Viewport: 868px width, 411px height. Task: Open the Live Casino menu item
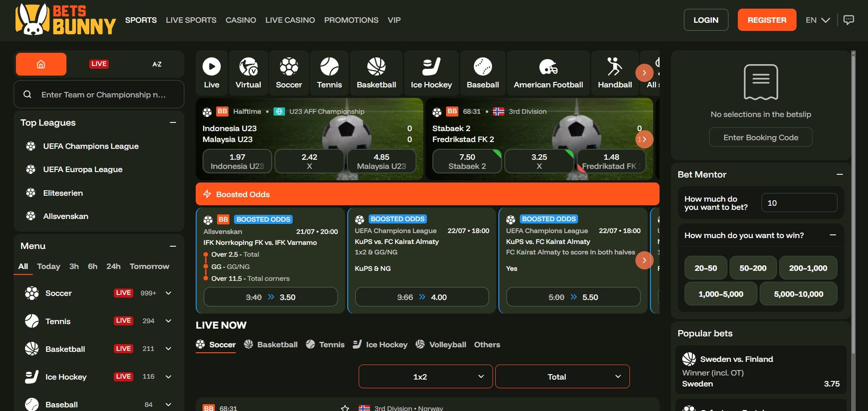(290, 20)
